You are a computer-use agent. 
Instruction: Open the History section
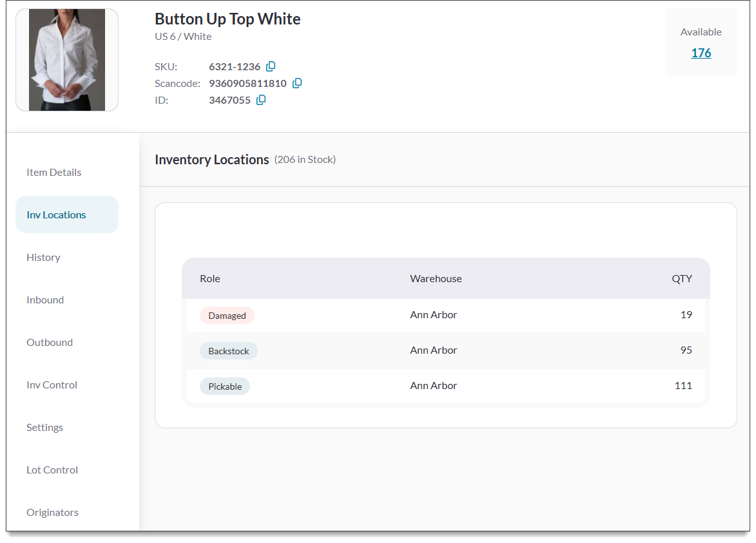(43, 257)
